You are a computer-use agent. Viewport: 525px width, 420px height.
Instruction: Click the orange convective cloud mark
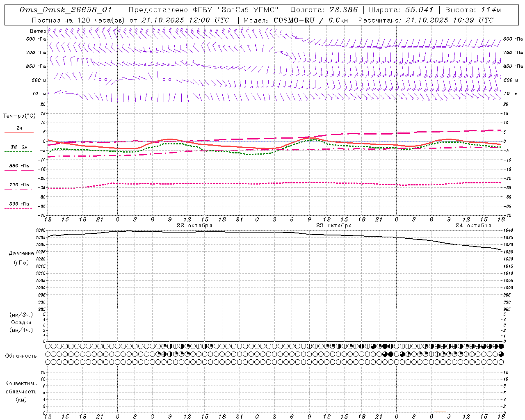click(440, 411)
